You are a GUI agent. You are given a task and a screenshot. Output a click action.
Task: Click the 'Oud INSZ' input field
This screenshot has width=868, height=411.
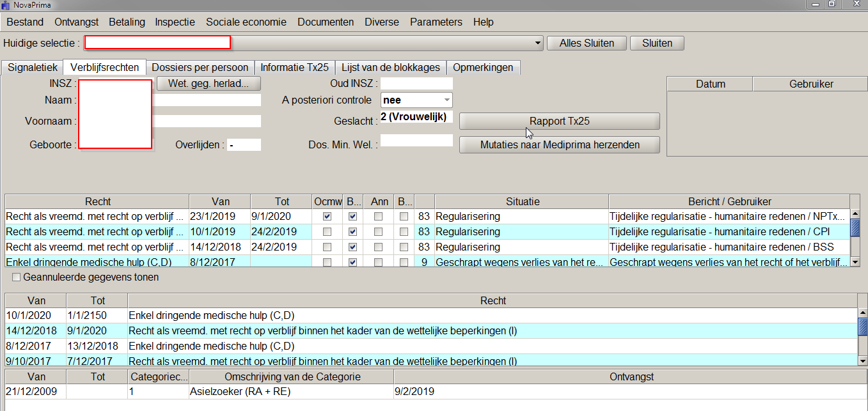click(416, 83)
